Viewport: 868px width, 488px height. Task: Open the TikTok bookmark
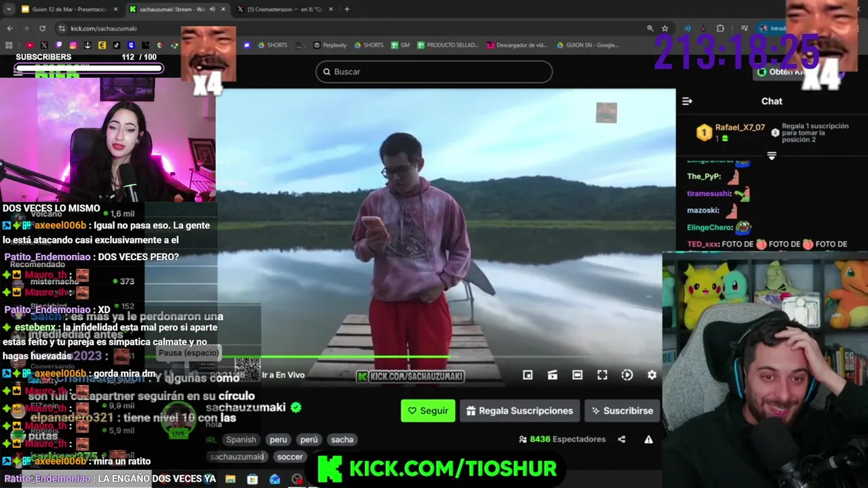[x=117, y=45]
